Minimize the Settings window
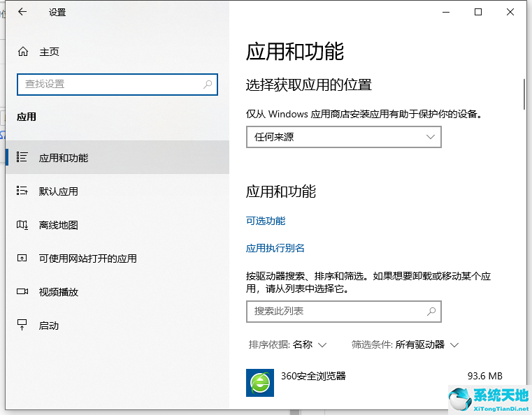The height and width of the screenshot is (415, 532). click(446, 12)
